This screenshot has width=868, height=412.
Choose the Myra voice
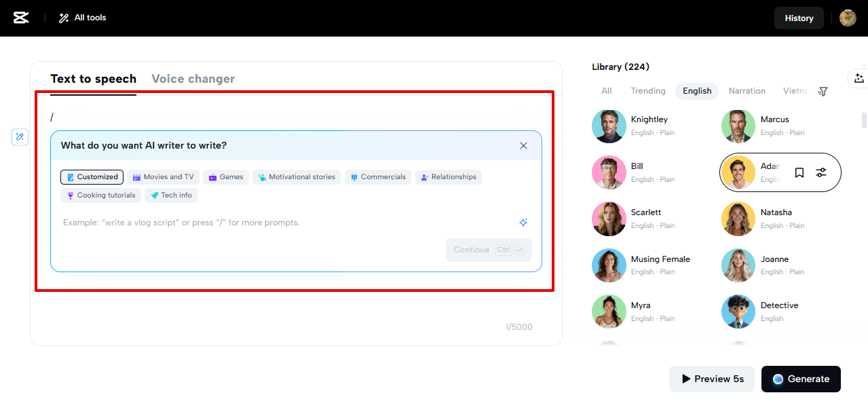click(x=649, y=312)
